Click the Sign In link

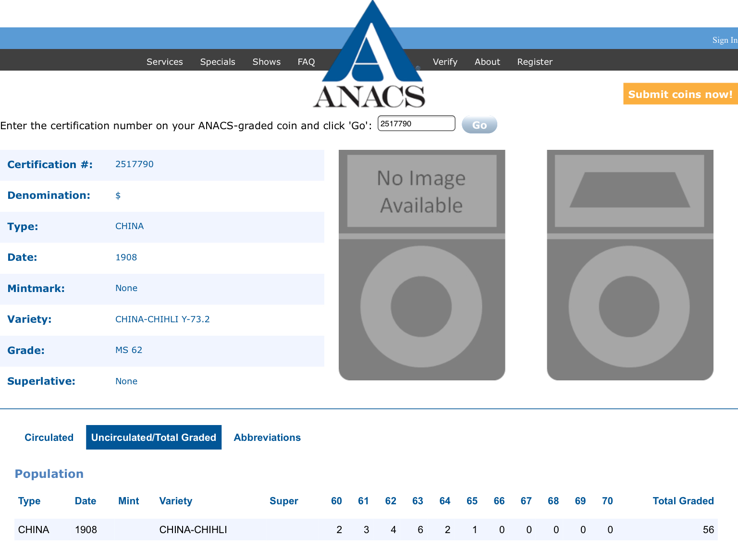(x=725, y=40)
